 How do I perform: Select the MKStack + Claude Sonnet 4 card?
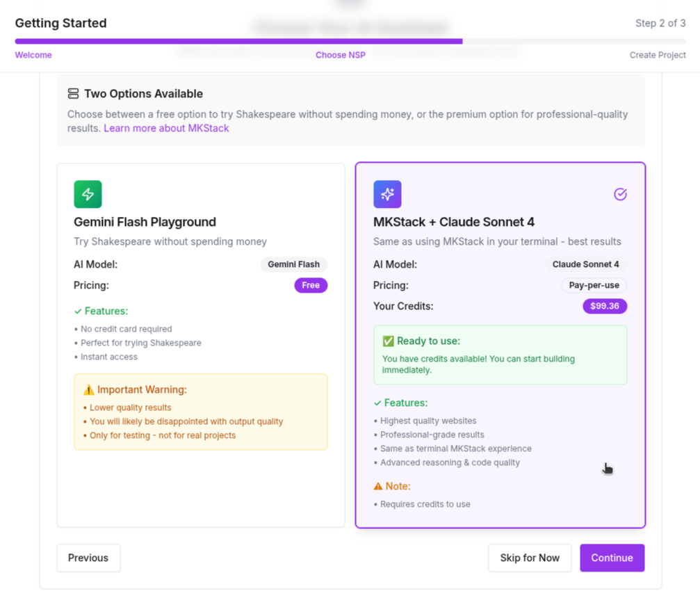[x=500, y=222]
